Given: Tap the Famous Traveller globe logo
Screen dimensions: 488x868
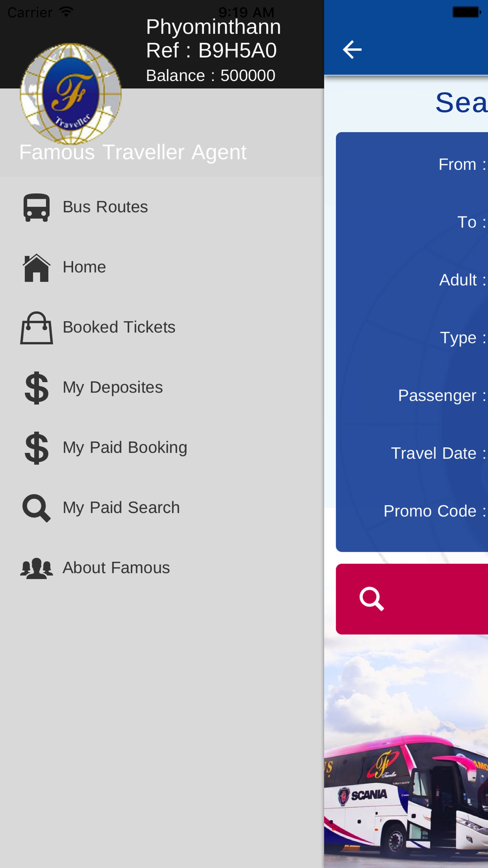Looking at the screenshot, I should point(71,94).
